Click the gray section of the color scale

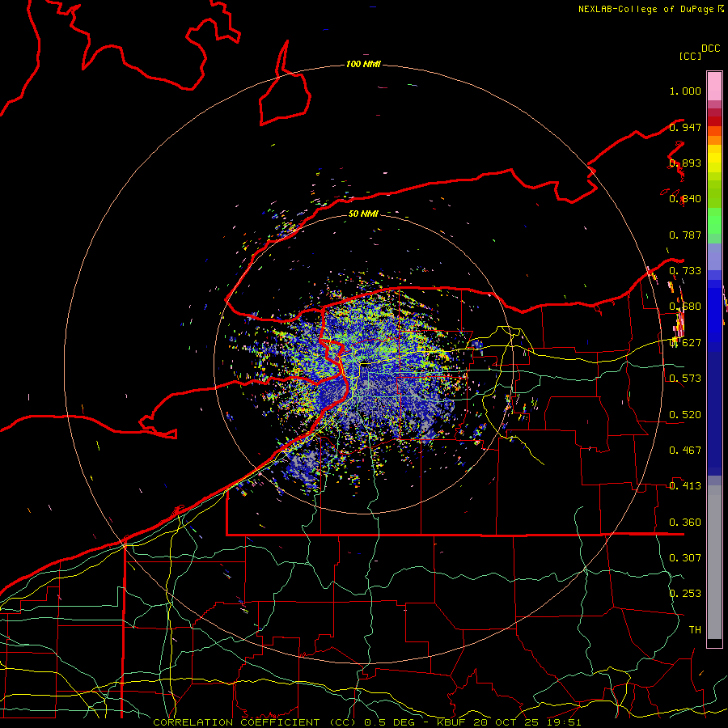714,562
